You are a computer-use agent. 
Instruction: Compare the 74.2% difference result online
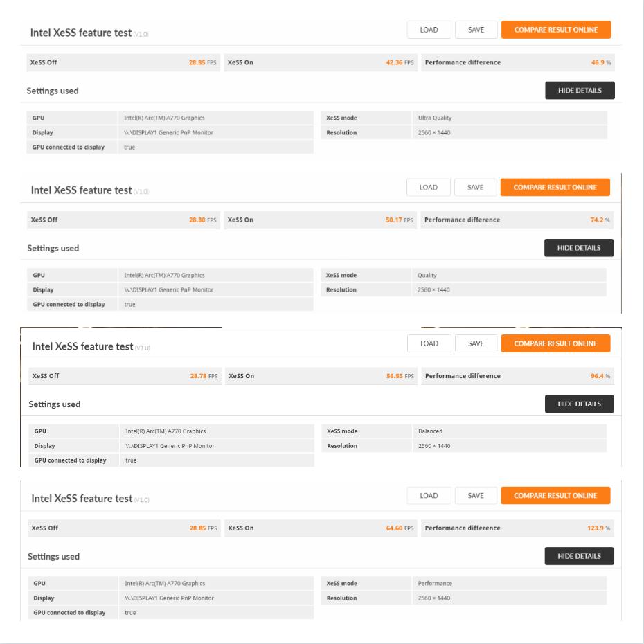556,187
